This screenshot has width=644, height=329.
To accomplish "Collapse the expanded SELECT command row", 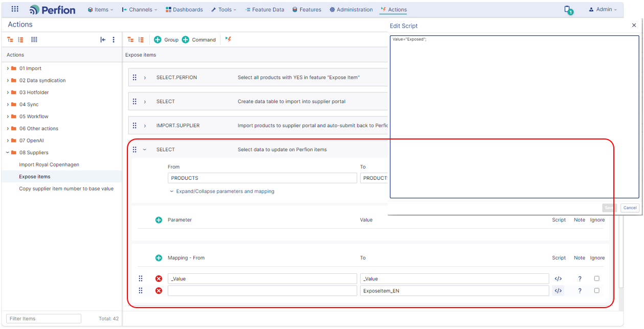I will pos(145,150).
